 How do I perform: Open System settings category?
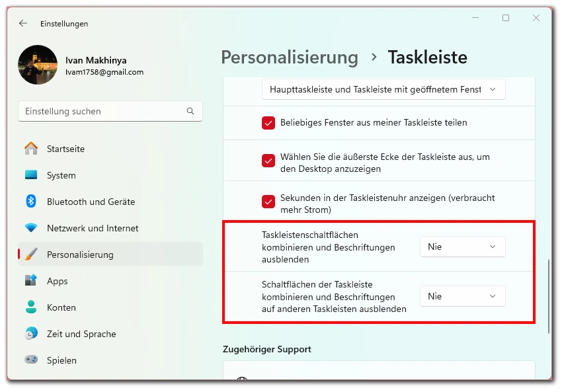[110, 175]
